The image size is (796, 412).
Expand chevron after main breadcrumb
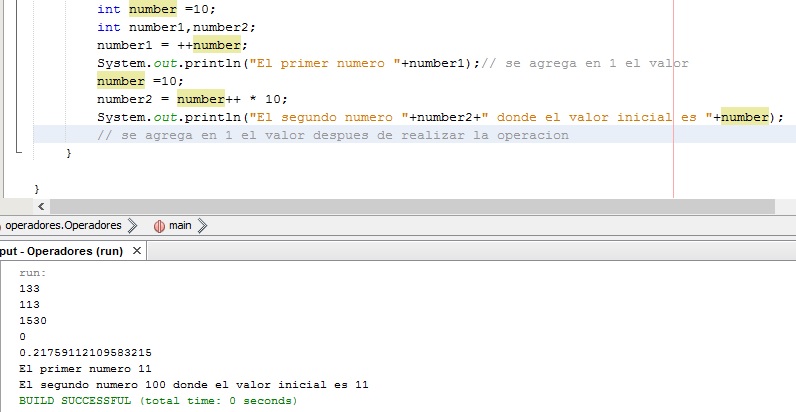201,225
